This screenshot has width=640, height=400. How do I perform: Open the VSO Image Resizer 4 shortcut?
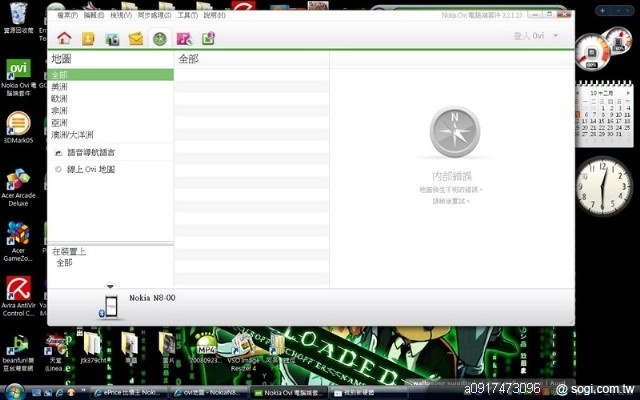(242, 352)
